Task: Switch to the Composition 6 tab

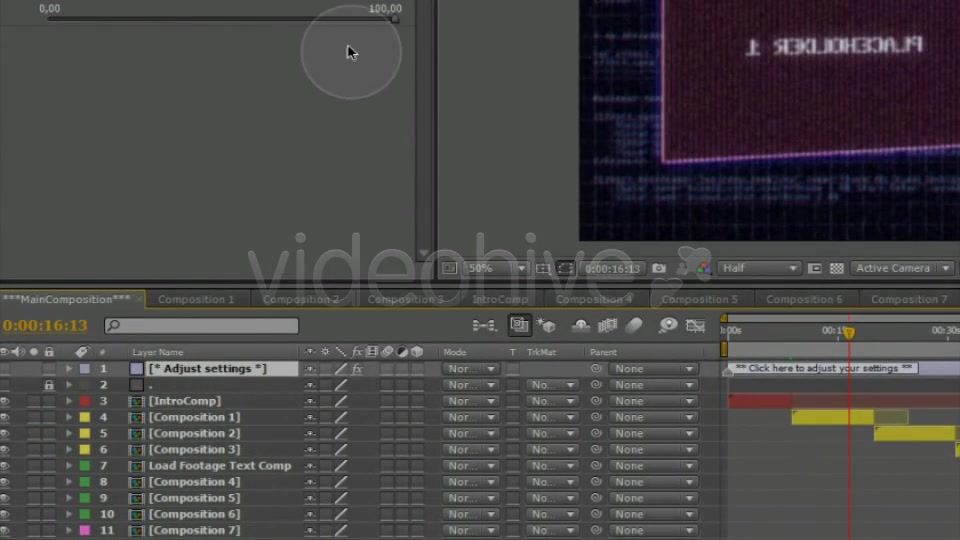Action: [804, 299]
